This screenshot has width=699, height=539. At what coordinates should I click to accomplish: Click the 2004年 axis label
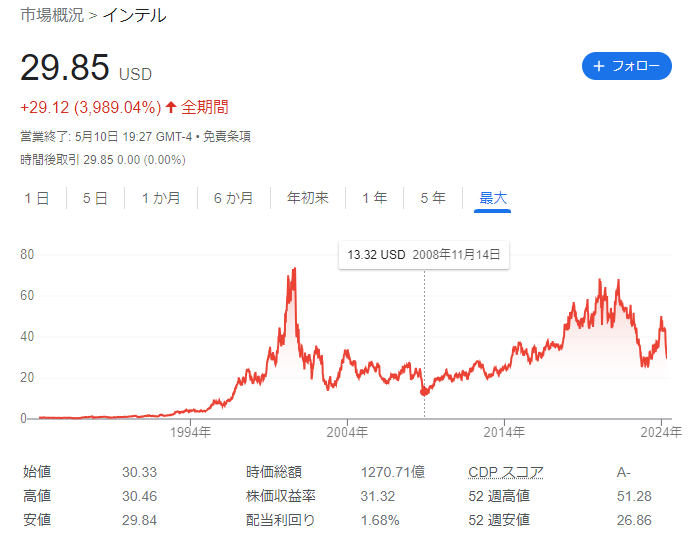pyautogui.click(x=347, y=432)
